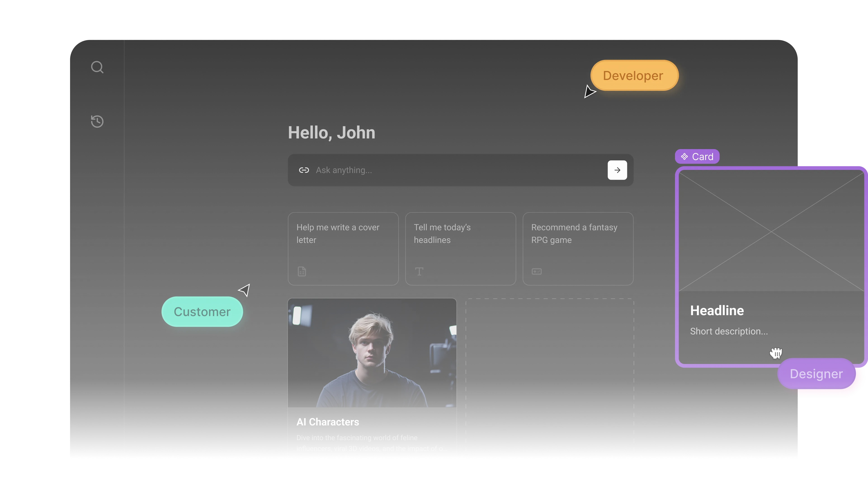Click the gamepad icon in RPG card

coord(537,271)
